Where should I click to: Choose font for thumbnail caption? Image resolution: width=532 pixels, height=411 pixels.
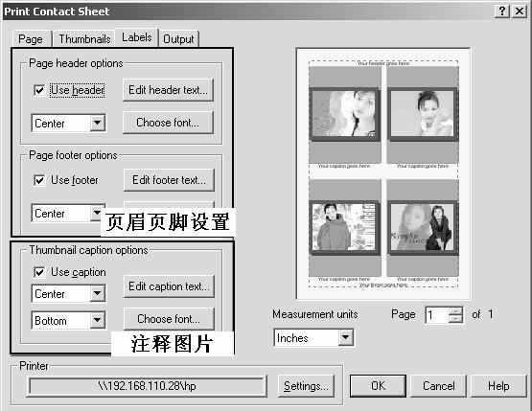point(169,319)
